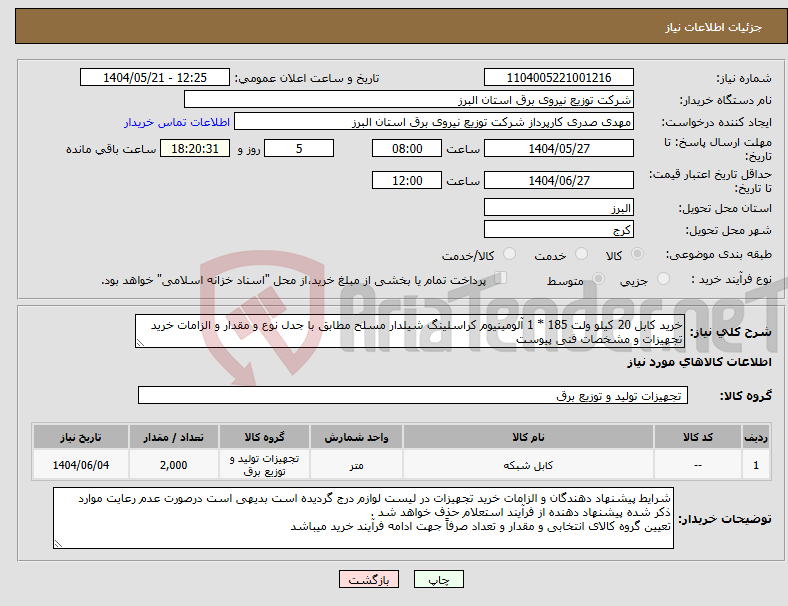Select the متوسط purchase type radio
Image resolution: width=788 pixels, height=606 pixels.
(598, 279)
